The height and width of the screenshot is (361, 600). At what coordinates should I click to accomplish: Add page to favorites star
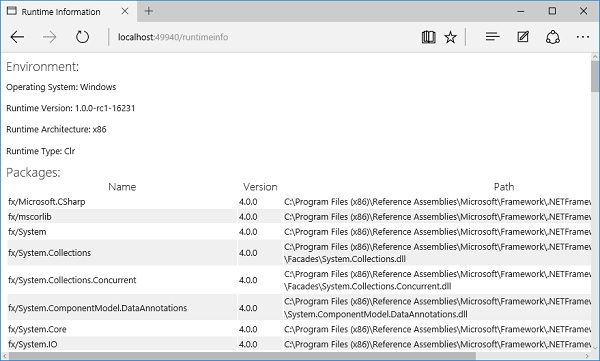pyautogui.click(x=450, y=37)
